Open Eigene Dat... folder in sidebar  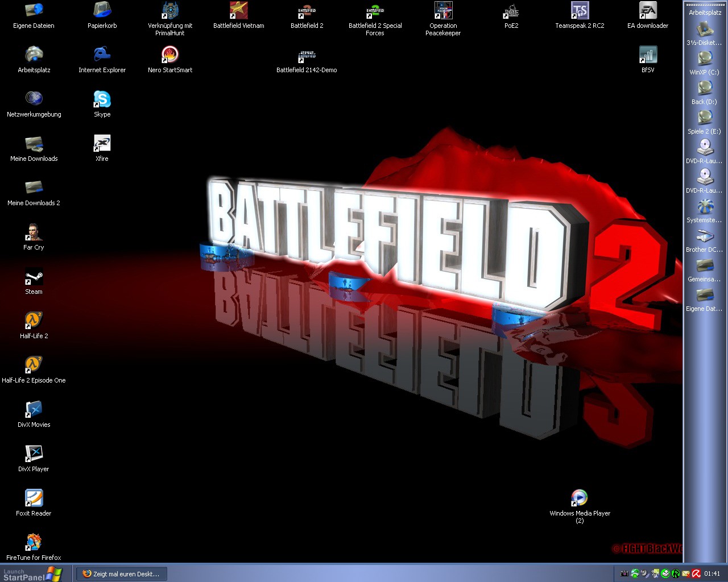click(705, 299)
